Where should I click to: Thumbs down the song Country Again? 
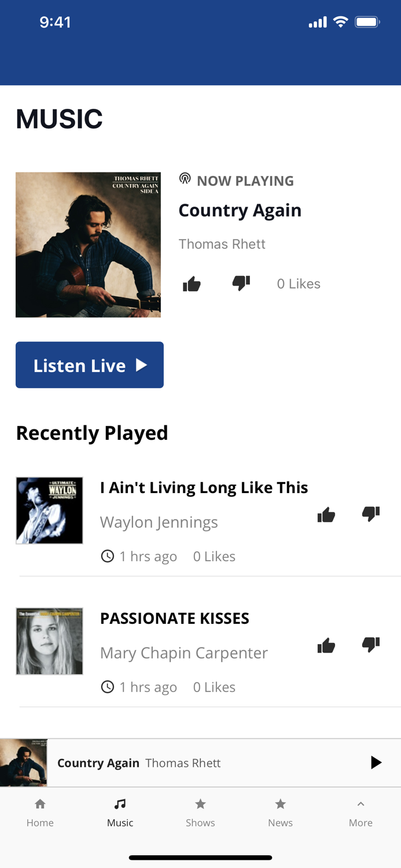click(242, 283)
